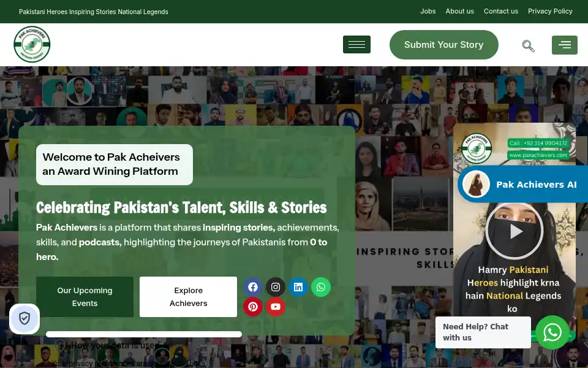The height and width of the screenshot is (368, 588).
Task: Click the Pak Achievers logo in video card
Action: [x=477, y=148]
